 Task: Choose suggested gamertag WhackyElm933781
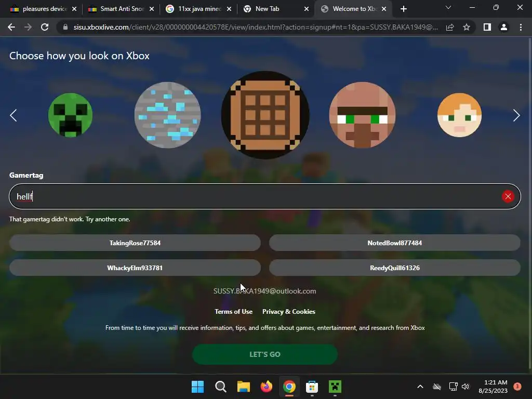pos(135,268)
